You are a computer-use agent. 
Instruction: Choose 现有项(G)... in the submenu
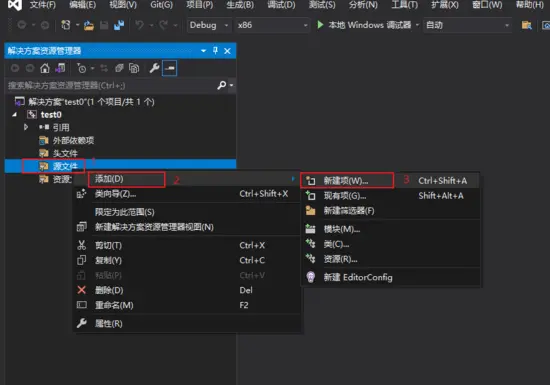390,196
